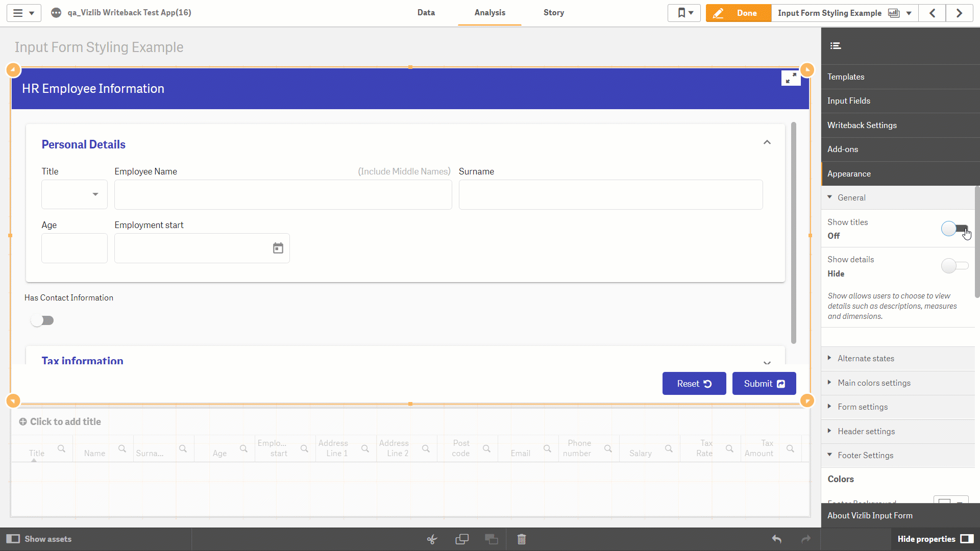Collapse the Personal Details section
Image resolution: width=980 pixels, height=551 pixels.
(767, 142)
